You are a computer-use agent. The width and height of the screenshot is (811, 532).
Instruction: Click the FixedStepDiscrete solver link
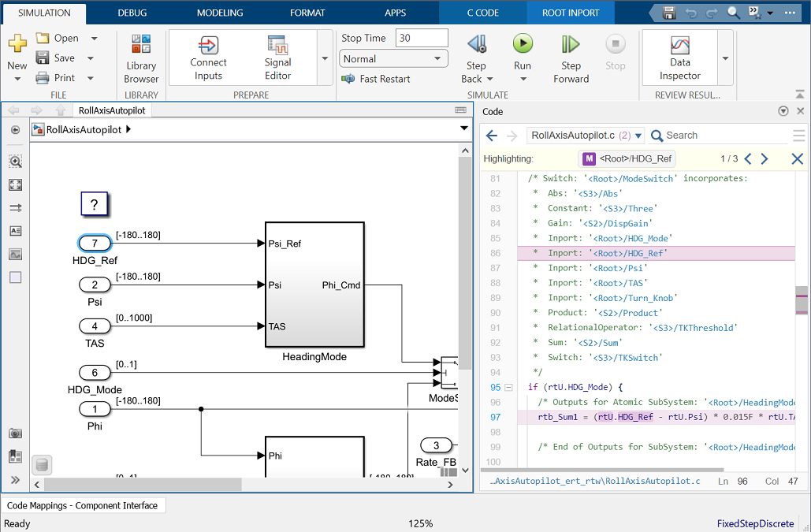[755, 524]
